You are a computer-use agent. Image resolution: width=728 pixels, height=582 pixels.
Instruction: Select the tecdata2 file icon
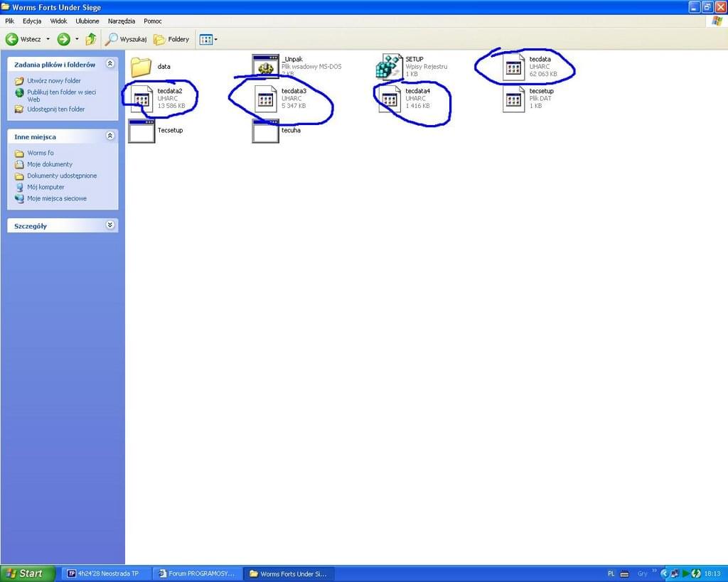(x=141, y=99)
